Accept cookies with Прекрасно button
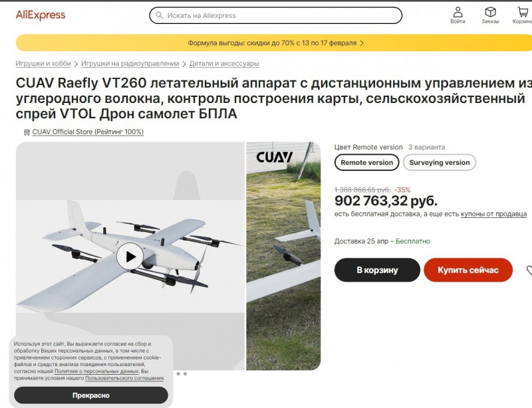This screenshot has width=532, height=408. coord(91,395)
